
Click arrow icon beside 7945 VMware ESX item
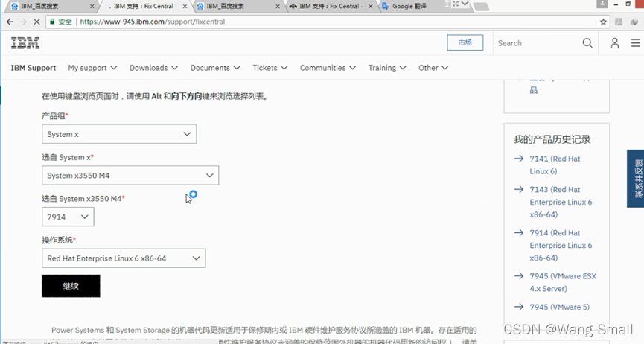point(519,276)
